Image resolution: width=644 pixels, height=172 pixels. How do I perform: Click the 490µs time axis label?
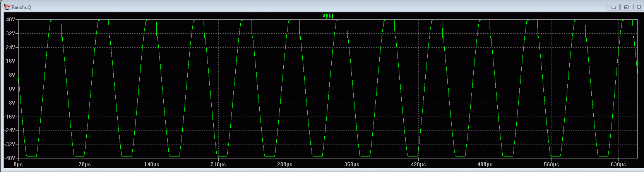485,165
